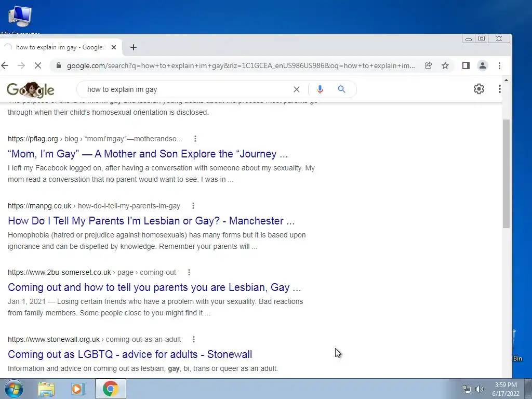This screenshot has height=399, width=532.
Task: Click the page vertical scrollbar thumb
Action: tap(506, 174)
